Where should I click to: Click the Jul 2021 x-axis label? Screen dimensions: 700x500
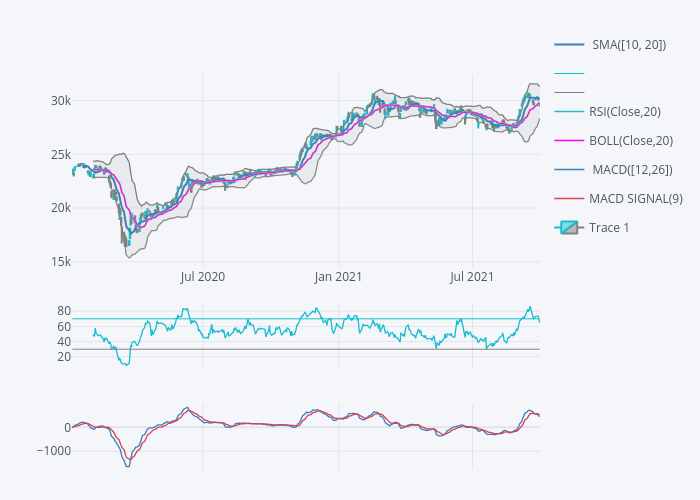tap(471, 276)
